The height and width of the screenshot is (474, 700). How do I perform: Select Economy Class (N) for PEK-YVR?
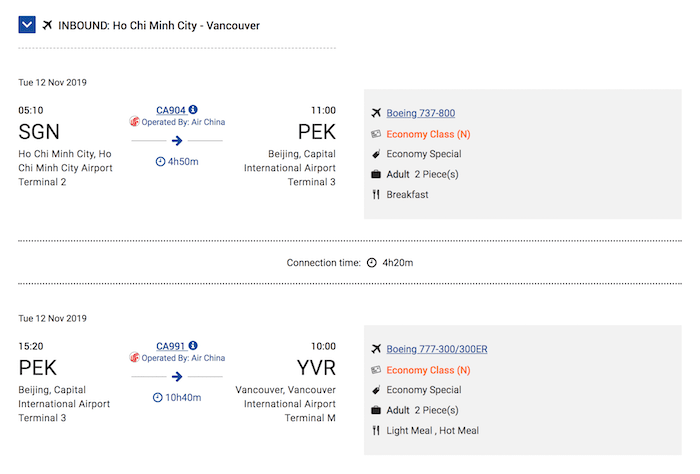428,370
